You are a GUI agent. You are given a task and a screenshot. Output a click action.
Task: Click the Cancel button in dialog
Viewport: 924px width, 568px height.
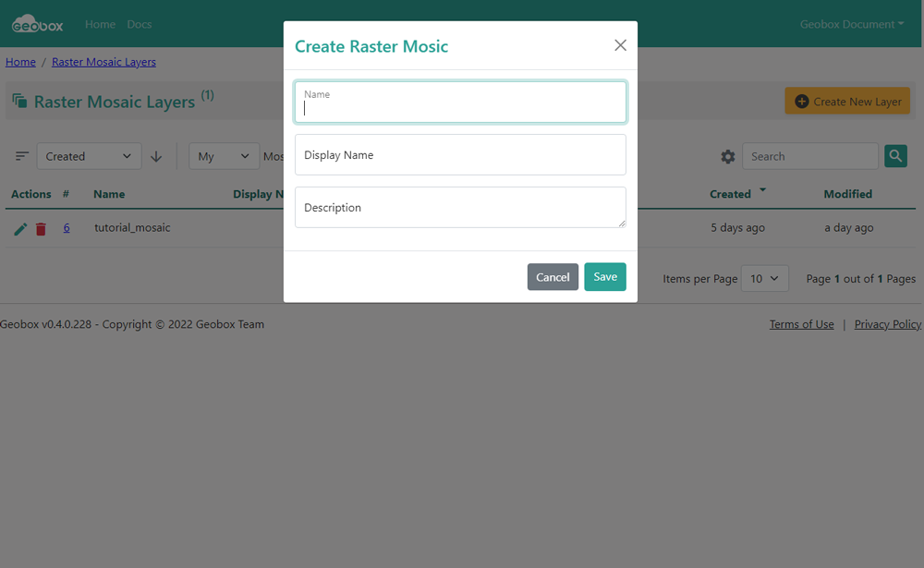coord(553,277)
